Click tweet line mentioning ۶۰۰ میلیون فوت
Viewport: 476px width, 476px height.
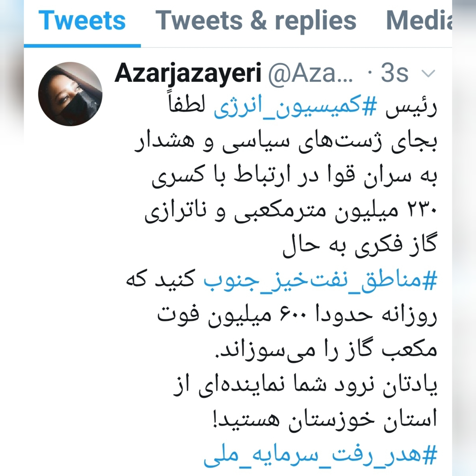[297, 316]
